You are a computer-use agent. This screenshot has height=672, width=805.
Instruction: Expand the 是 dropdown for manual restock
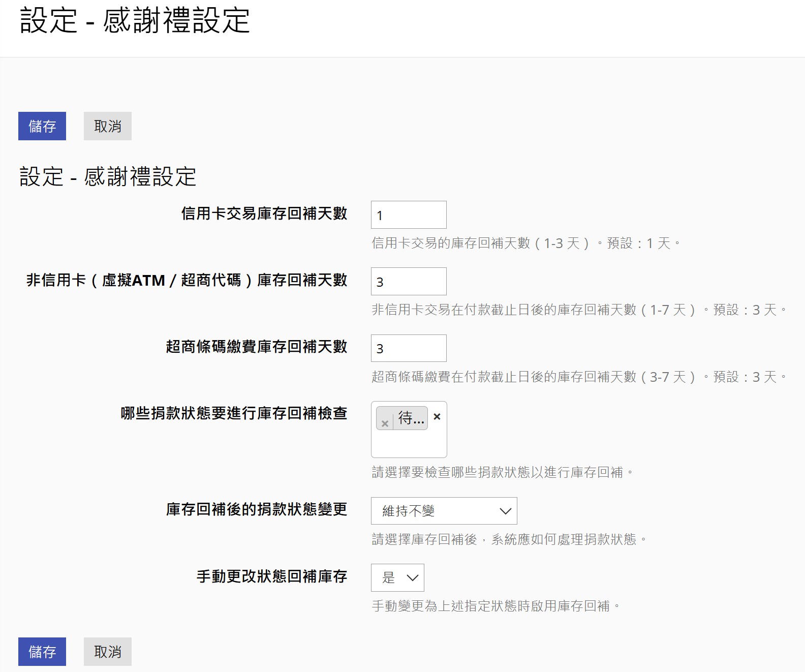[397, 577]
